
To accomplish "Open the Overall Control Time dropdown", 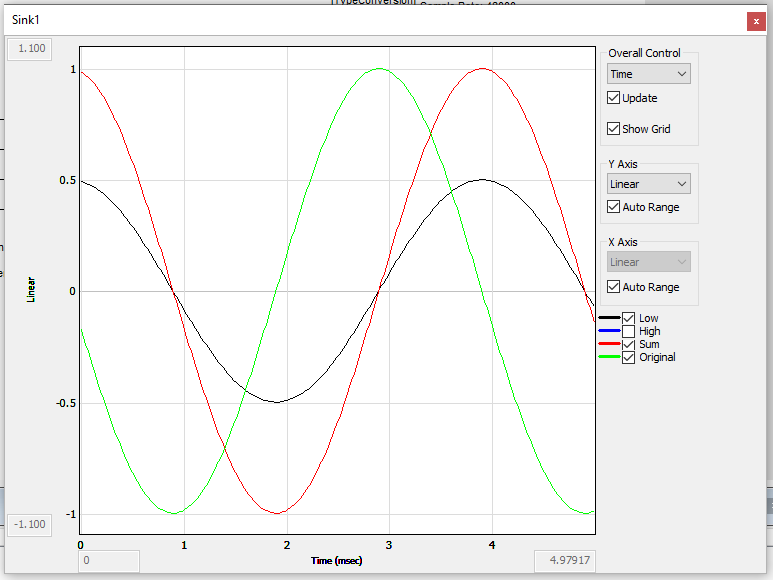I will pyautogui.click(x=649, y=74).
